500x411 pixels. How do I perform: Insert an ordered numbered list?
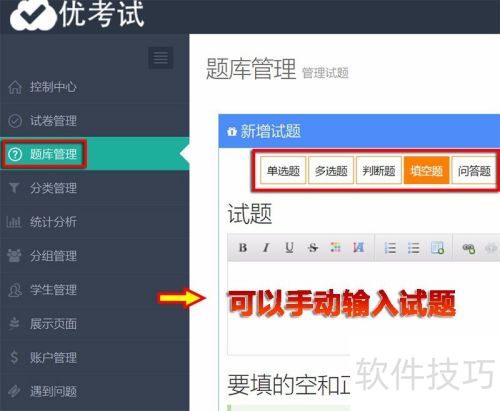[x=390, y=248]
